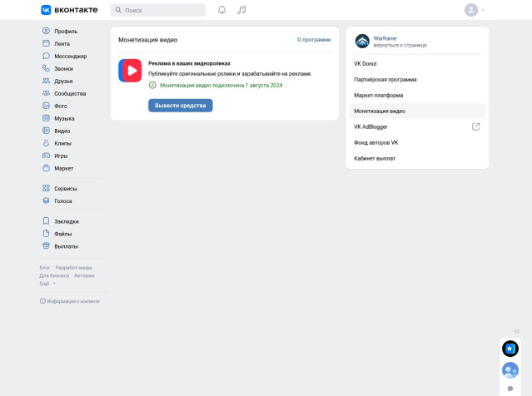
Task: Go to Звонки in sidebar
Action: pos(62,68)
